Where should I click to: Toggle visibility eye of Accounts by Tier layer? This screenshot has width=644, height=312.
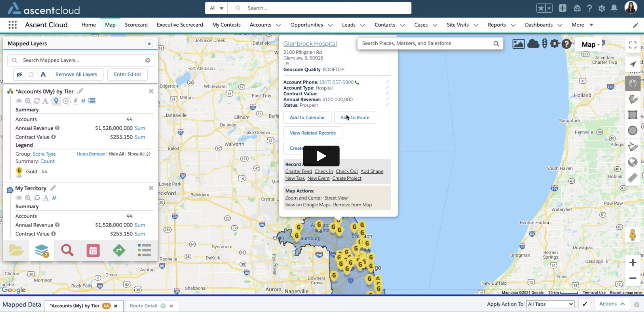[19, 101]
